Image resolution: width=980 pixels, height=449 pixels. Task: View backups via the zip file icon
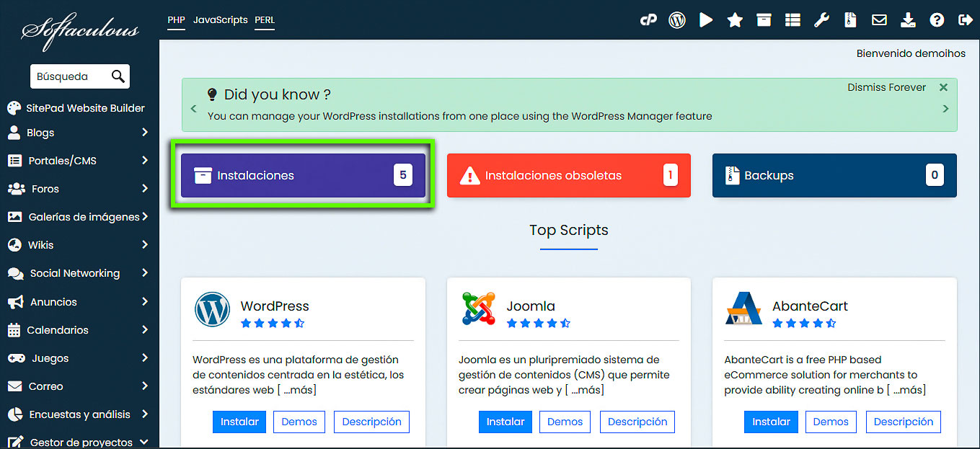pyautogui.click(x=849, y=20)
